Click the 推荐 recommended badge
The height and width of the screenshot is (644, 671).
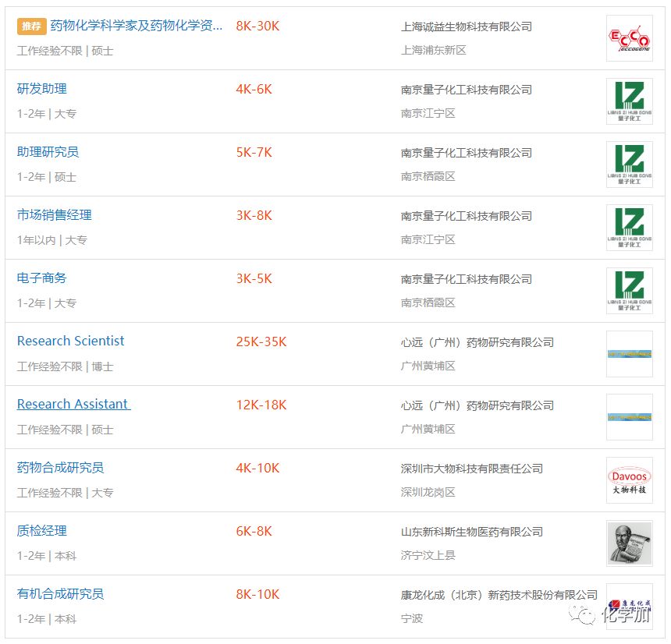click(x=32, y=26)
